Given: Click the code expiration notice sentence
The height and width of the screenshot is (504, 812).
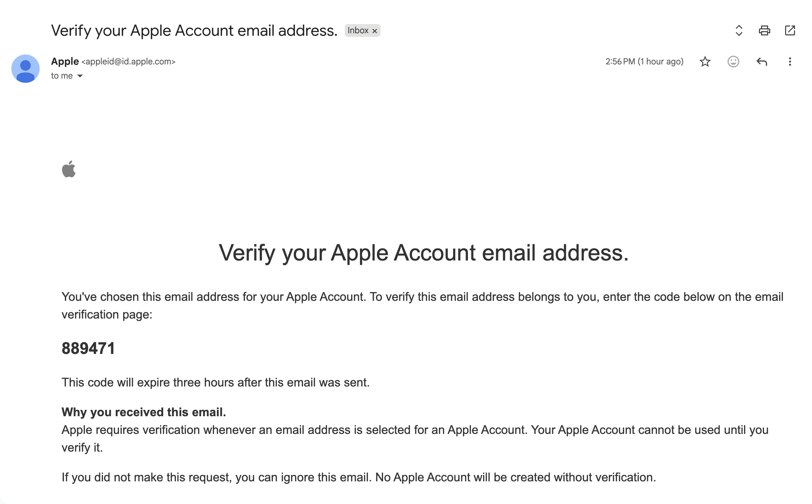Looking at the screenshot, I should click(x=215, y=382).
